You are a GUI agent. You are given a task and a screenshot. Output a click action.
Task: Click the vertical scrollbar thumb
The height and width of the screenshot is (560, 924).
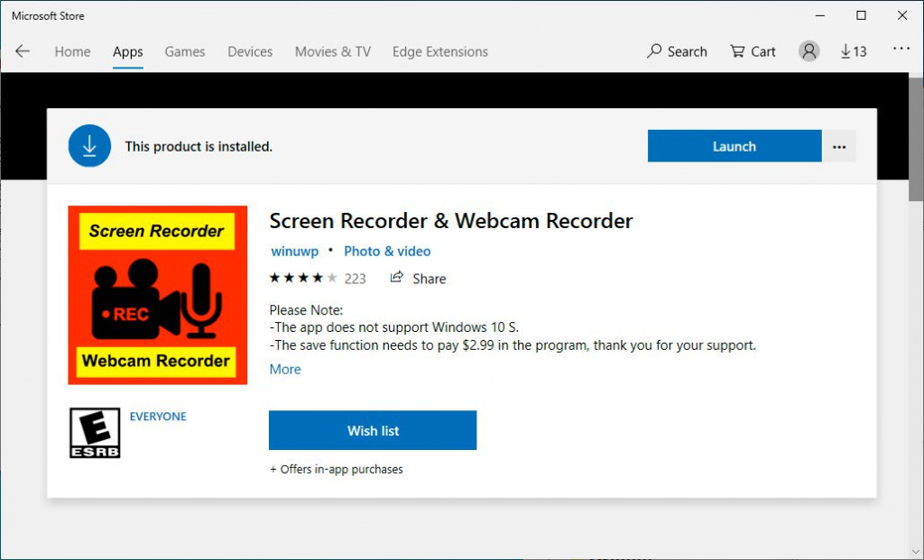pos(917,140)
